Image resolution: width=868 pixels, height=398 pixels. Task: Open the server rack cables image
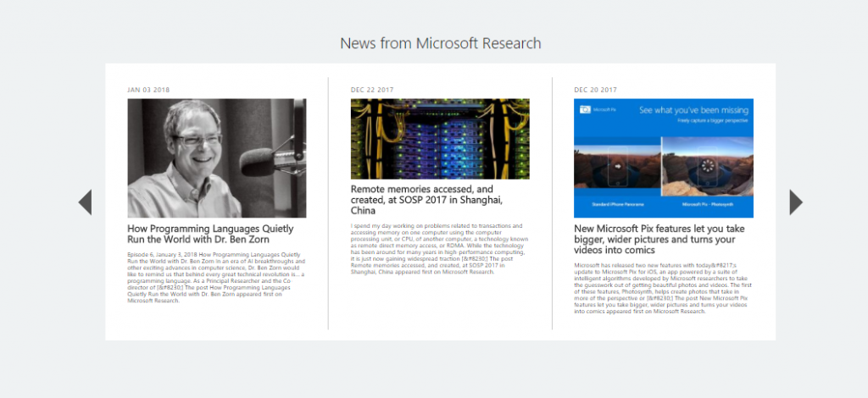pyautogui.click(x=440, y=139)
